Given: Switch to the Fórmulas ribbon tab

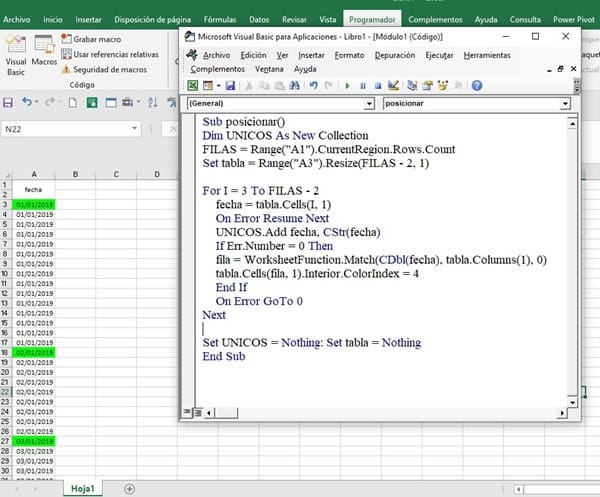Looking at the screenshot, I should coord(216,18).
